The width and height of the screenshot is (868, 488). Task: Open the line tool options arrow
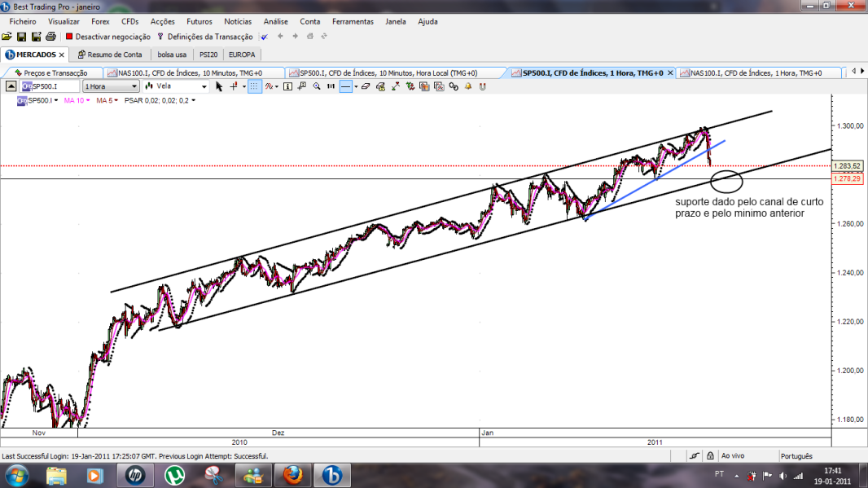click(x=356, y=86)
